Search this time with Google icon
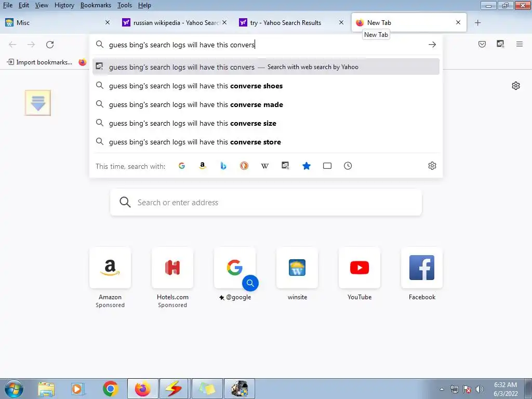Image resolution: width=532 pixels, height=399 pixels. point(182,166)
